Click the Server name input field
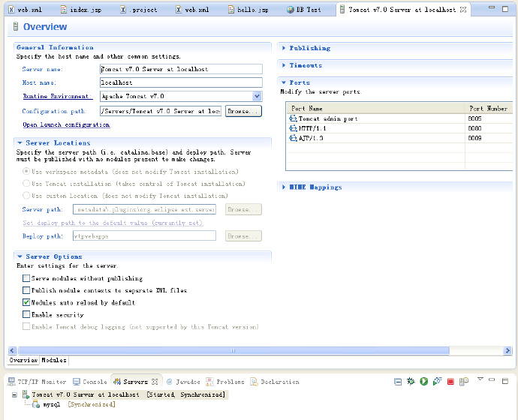Screen dimensions: 518x420 181,69
